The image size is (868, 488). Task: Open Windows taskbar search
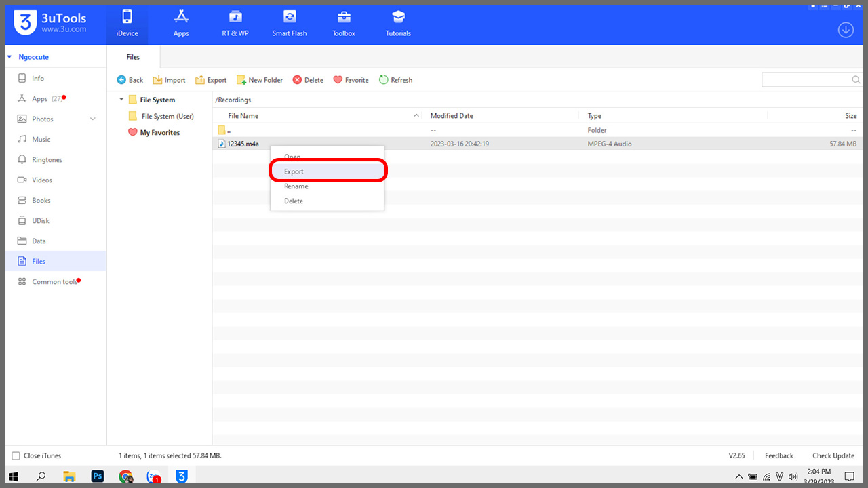41,476
